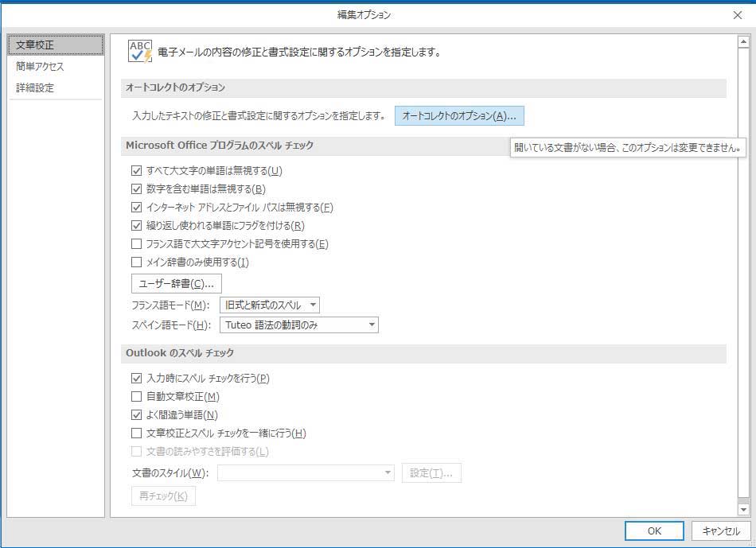This screenshot has width=756, height=548.
Task: Toggle インターネット アドレスとファイル パスは無視する
Action: tap(136, 207)
